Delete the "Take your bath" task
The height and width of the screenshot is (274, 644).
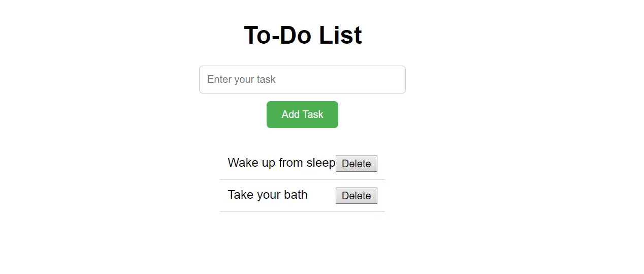click(356, 196)
